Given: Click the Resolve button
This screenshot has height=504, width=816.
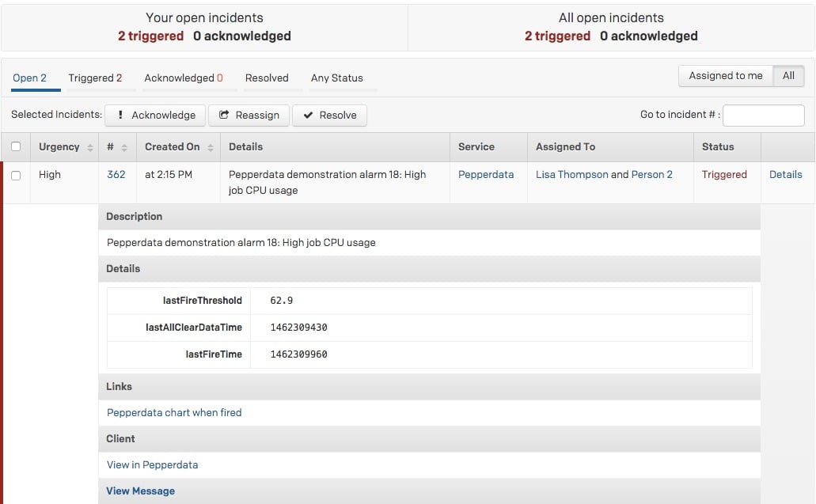Looking at the screenshot, I should pyautogui.click(x=329, y=116).
